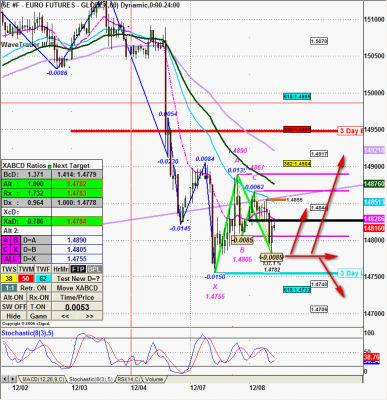This screenshot has width=387, height=400.
Task: Open the Volume indicator tab
Action: click(x=154, y=379)
